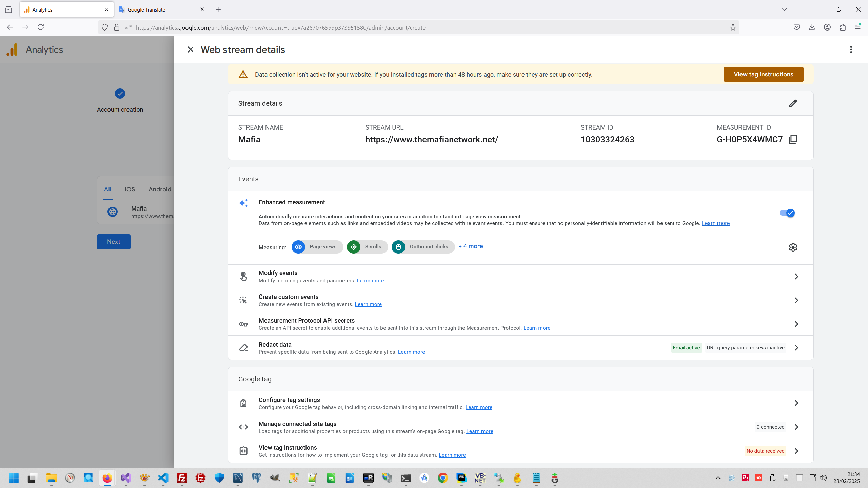The width and height of the screenshot is (868, 488).
Task: Open the three-dot overflow menu
Action: 851,49
